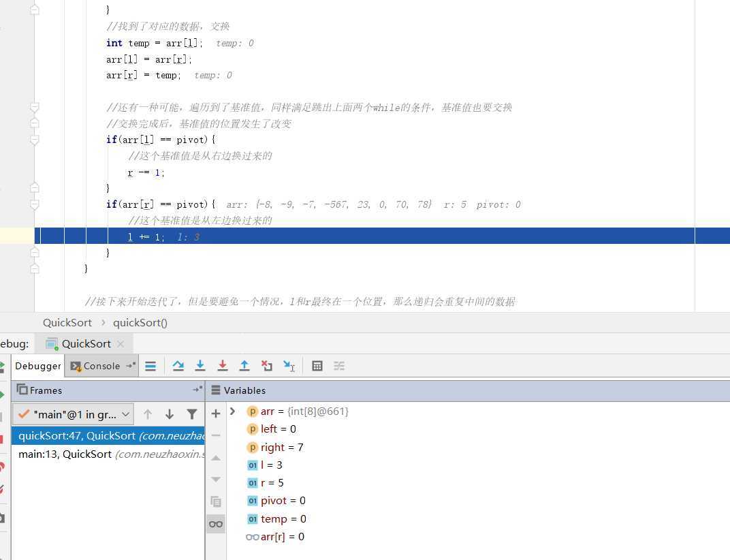Click the line int temp = arr[l]

(x=155, y=43)
